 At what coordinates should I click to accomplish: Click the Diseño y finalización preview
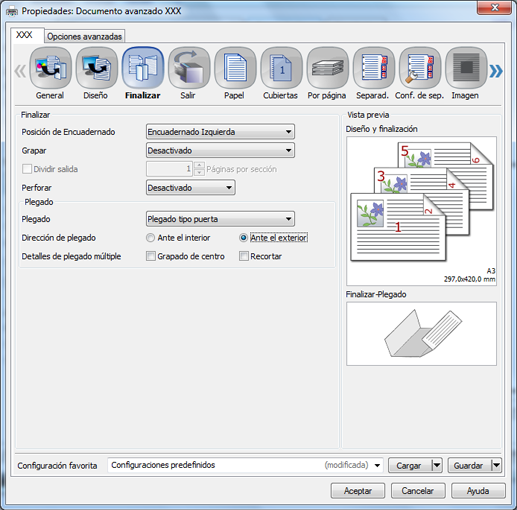pyautogui.click(x=421, y=211)
